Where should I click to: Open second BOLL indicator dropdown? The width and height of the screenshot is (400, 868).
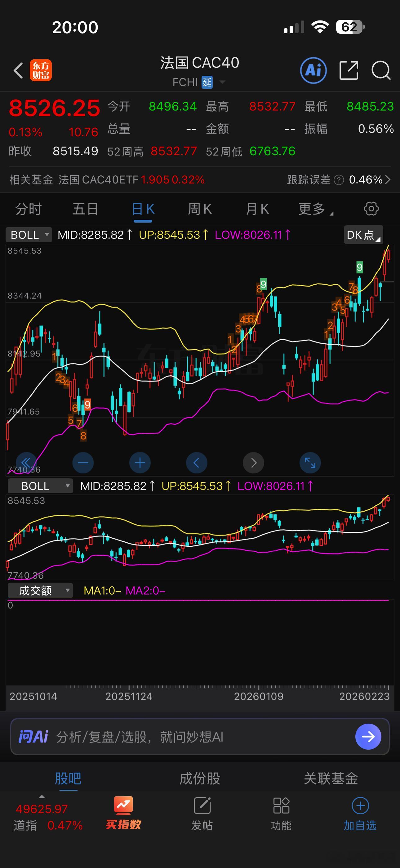40,486
